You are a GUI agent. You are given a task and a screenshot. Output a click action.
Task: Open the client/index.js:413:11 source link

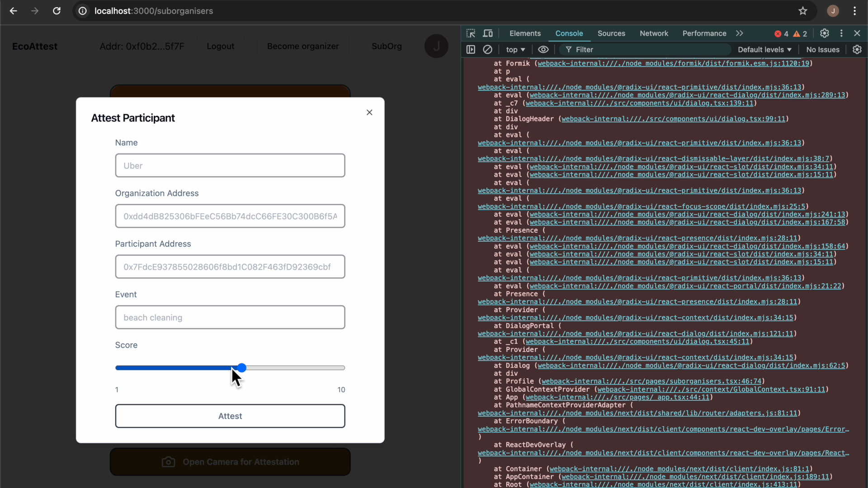[x=663, y=484]
